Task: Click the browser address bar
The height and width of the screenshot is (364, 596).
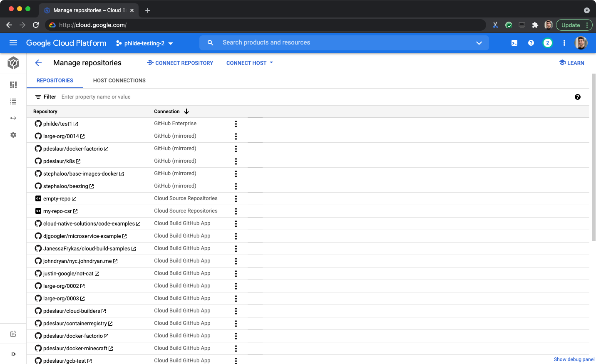Action: click(x=266, y=25)
